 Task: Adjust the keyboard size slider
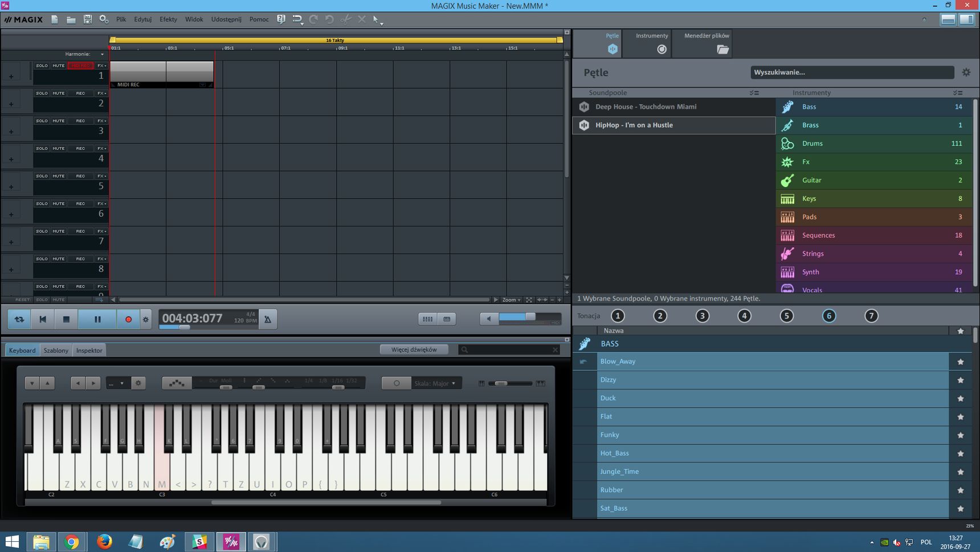click(x=511, y=383)
